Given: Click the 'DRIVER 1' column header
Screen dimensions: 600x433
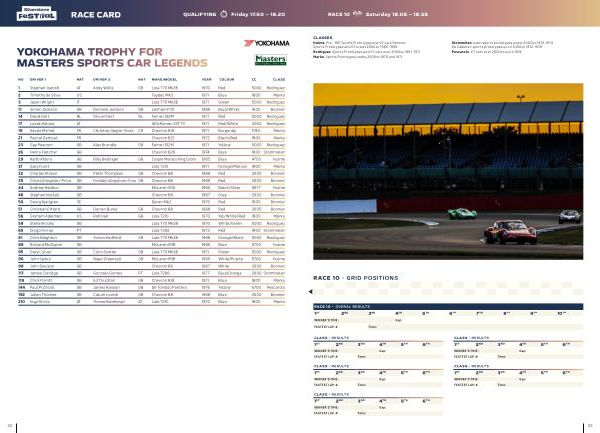Looking at the screenshot, I should [38, 80].
